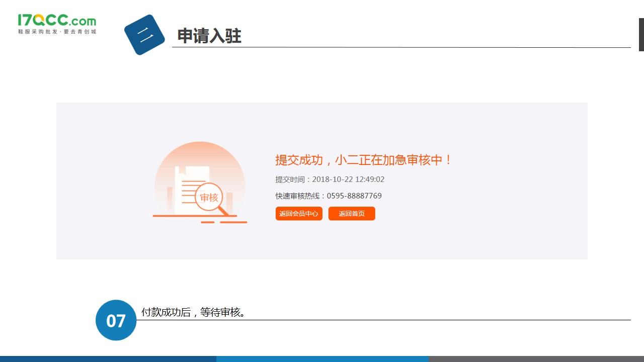Select the 申请入驻 heading
The image size is (644, 362).
click(209, 36)
